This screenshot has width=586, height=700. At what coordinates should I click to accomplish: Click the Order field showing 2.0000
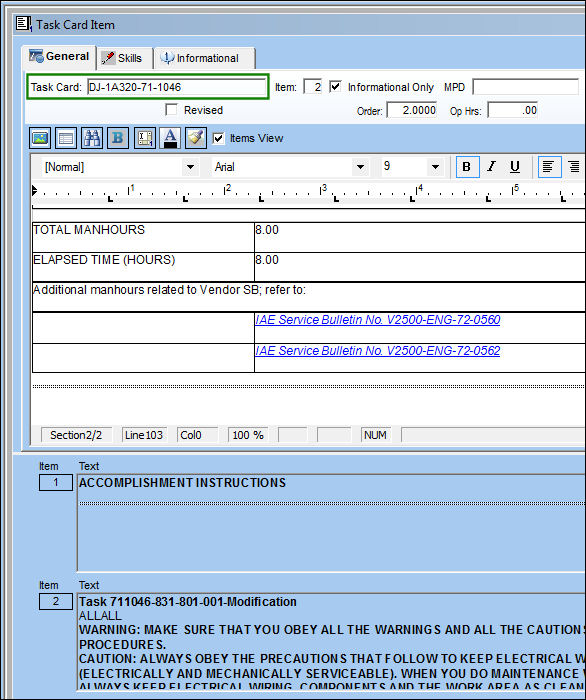(x=411, y=110)
